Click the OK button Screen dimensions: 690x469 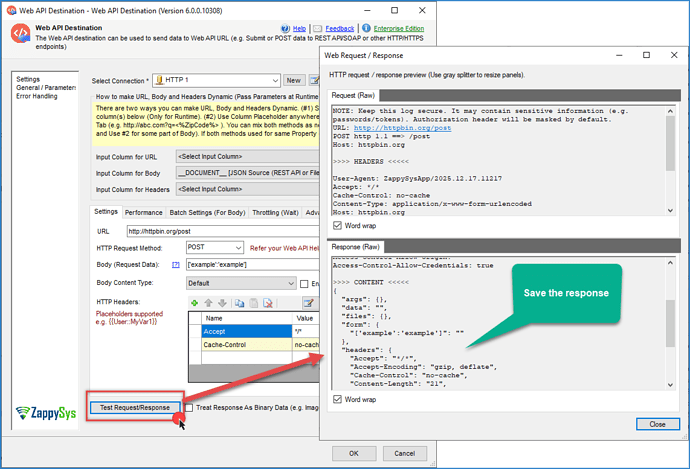(354, 453)
